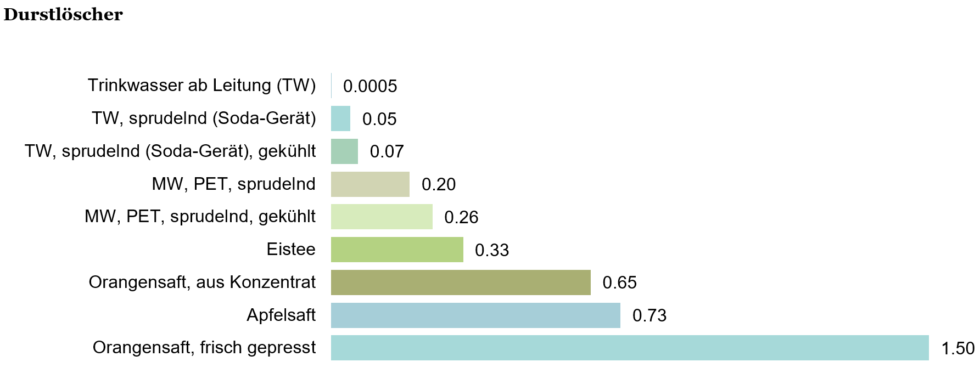Click the Durstlöscher chart title
Viewport: 980px width, 373px height.
tap(63, 15)
